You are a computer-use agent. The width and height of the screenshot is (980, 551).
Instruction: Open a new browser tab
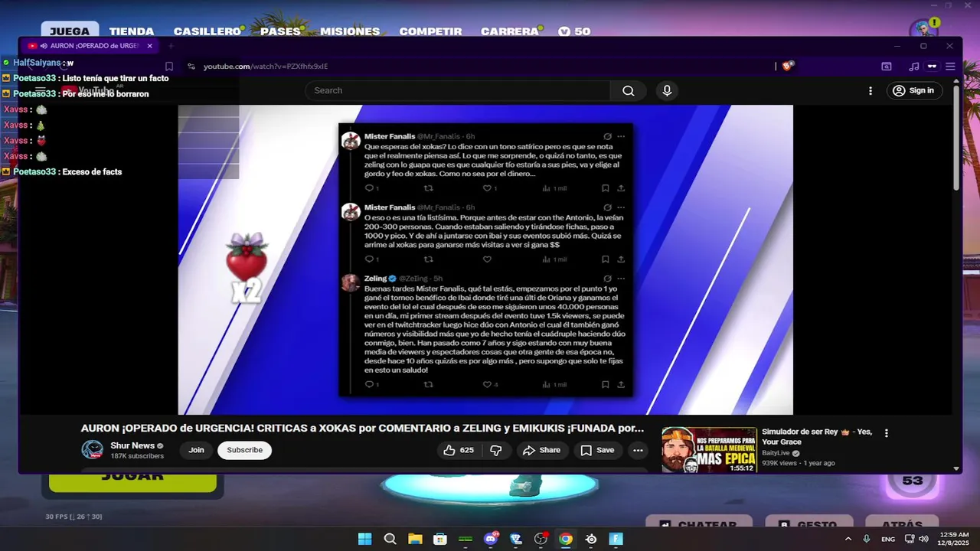click(x=171, y=46)
